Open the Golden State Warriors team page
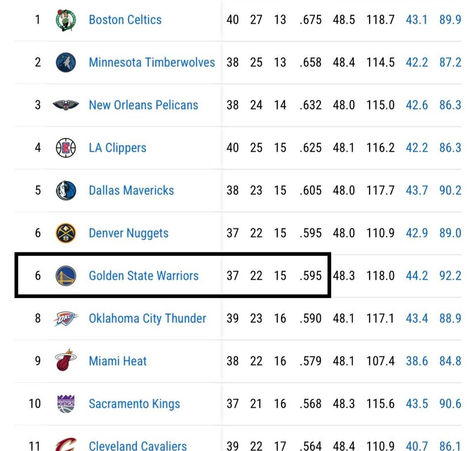476x451 pixels. (x=144, y=276)
